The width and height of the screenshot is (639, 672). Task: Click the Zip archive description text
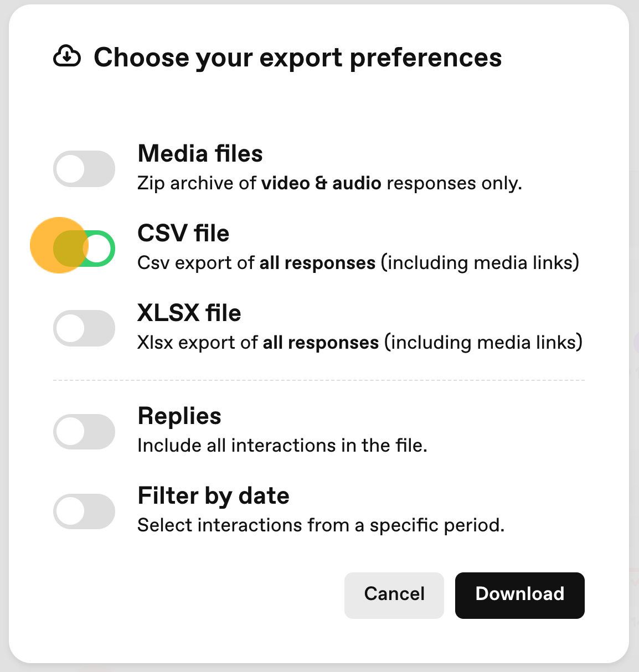coord(330,183)
